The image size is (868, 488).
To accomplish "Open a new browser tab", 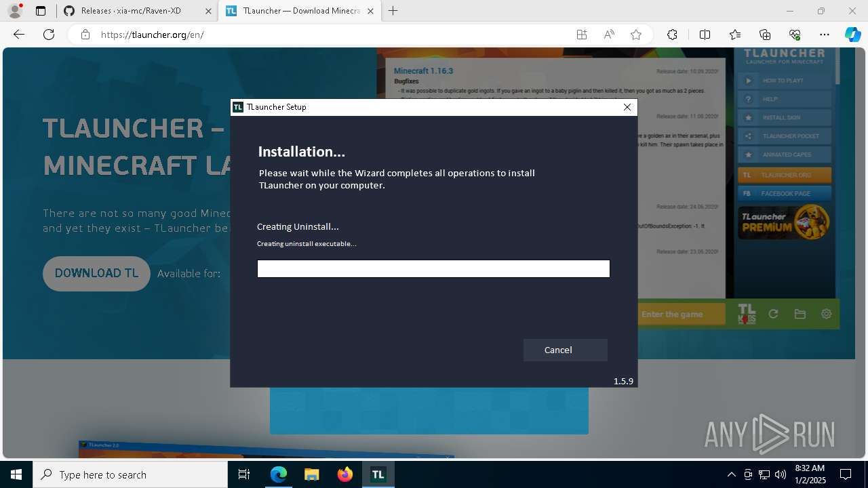I will (393, 11).
